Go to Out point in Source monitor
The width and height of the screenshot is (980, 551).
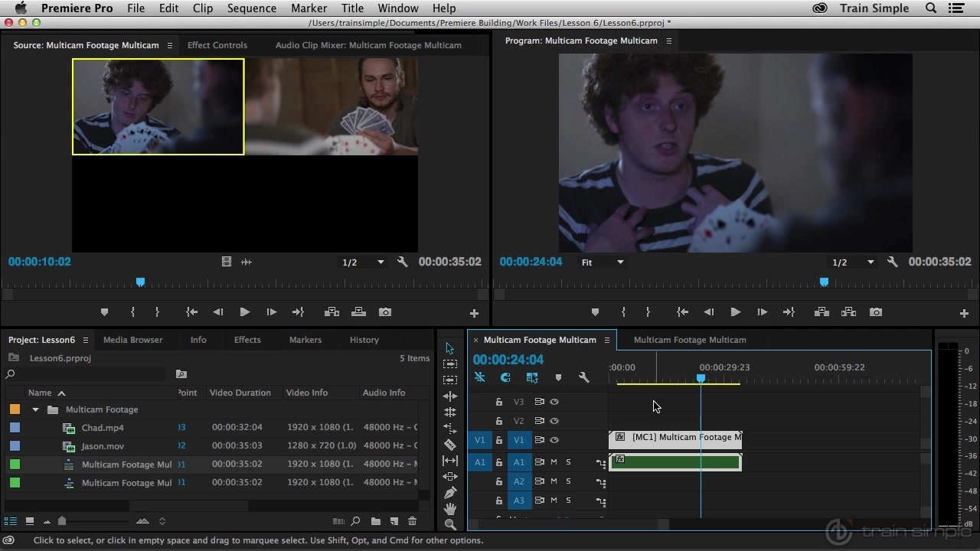click(x=298, y=312)
